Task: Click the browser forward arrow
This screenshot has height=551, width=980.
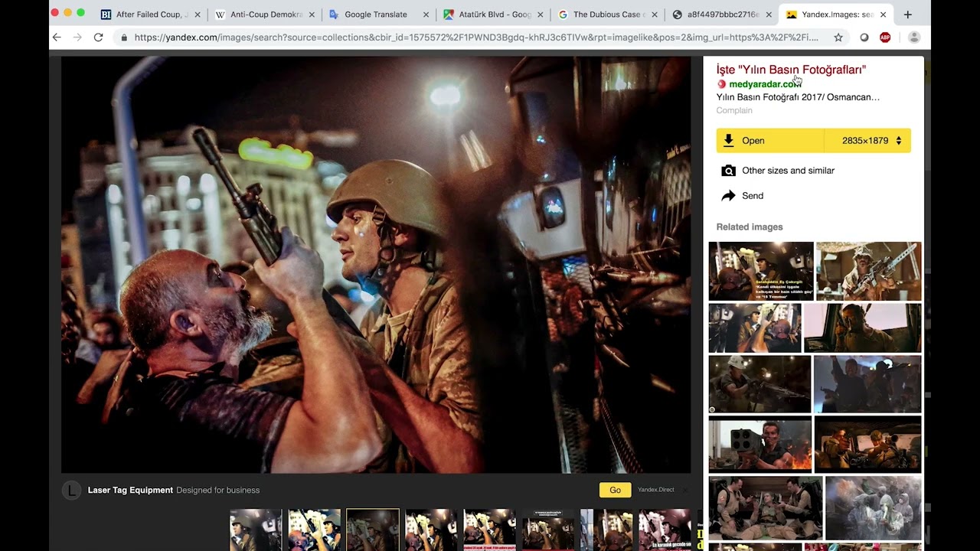Action: (77, 37)
